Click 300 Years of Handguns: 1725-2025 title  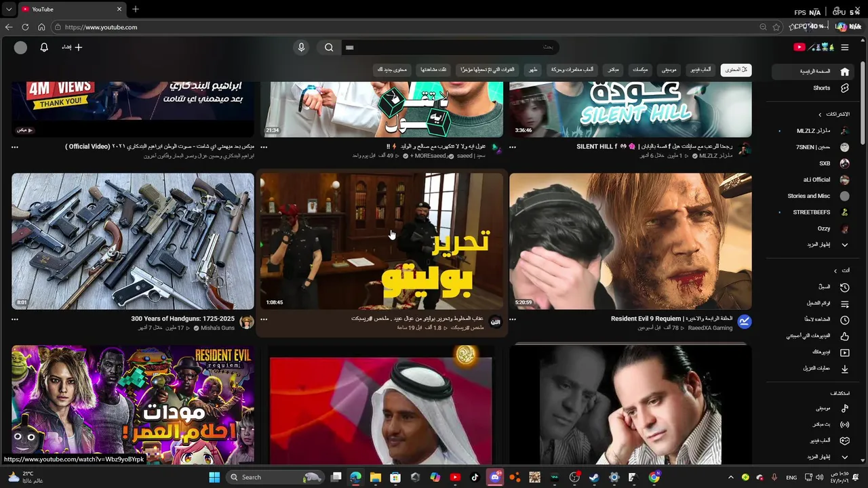(x=183, y=319)
